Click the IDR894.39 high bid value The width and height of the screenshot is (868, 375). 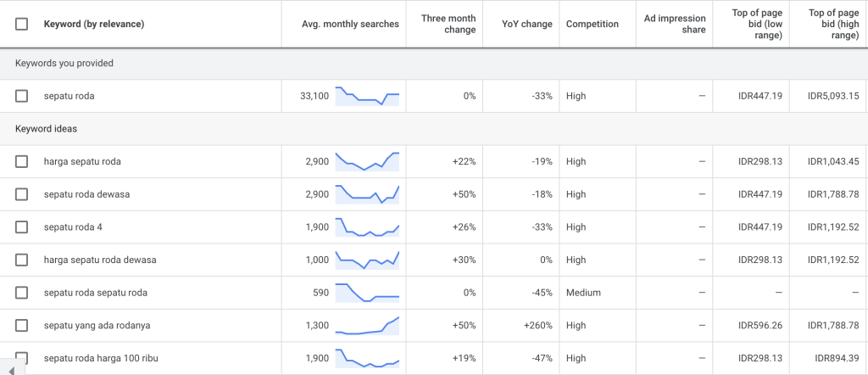(x=837, y=358)
